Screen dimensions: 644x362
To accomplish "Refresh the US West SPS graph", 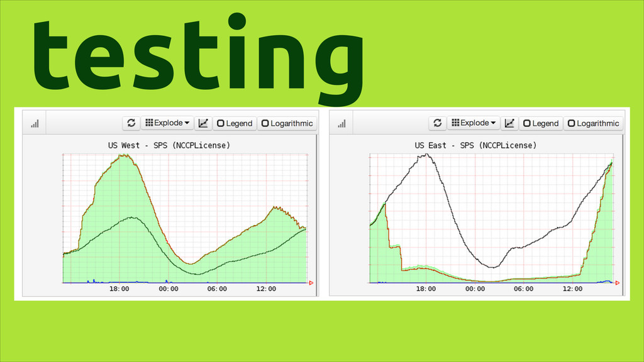I will click(x=131, y=123).
